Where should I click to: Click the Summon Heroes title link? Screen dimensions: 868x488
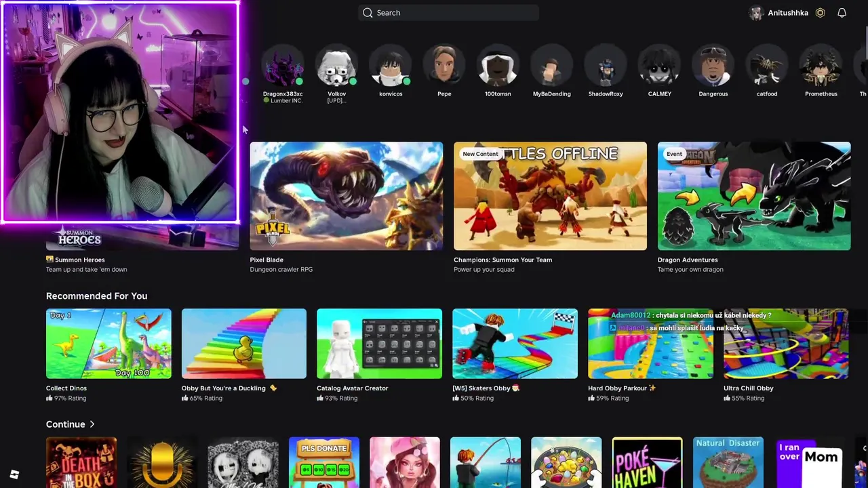(80, 260)
